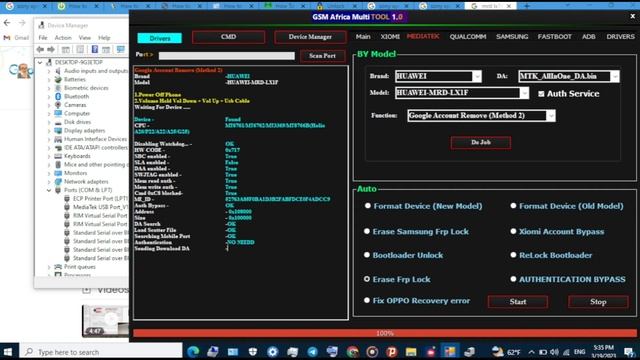Click Batteries icon in Device Manager tree

58,79
